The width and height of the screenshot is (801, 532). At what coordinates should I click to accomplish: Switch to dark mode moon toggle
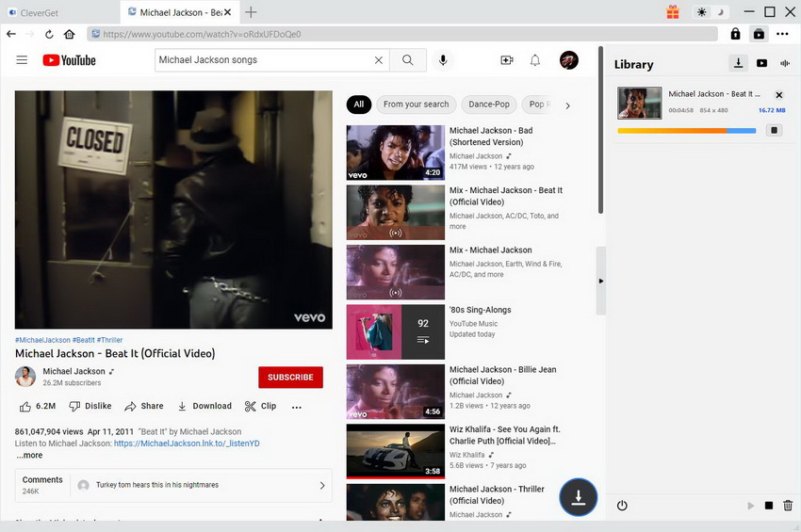point(722,12)
